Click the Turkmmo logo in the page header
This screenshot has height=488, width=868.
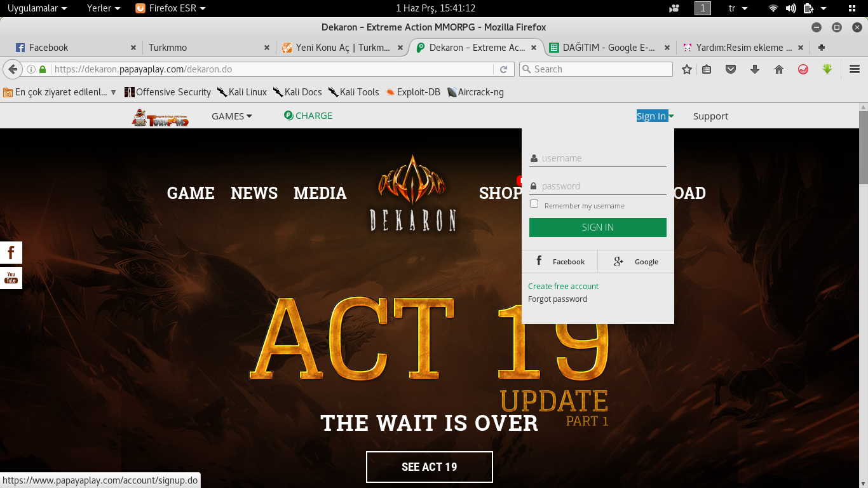[x=160, y=117]
